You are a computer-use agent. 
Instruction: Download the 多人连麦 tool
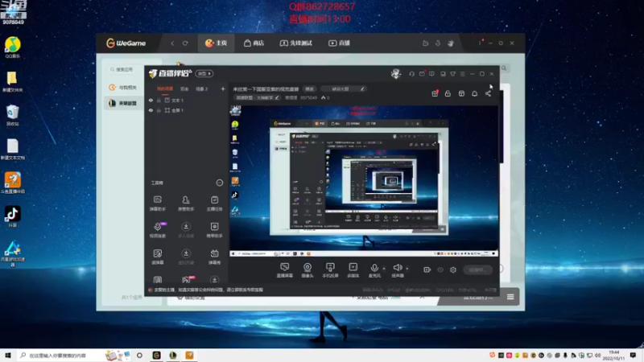pyautogui.click(x=186, y=230)
